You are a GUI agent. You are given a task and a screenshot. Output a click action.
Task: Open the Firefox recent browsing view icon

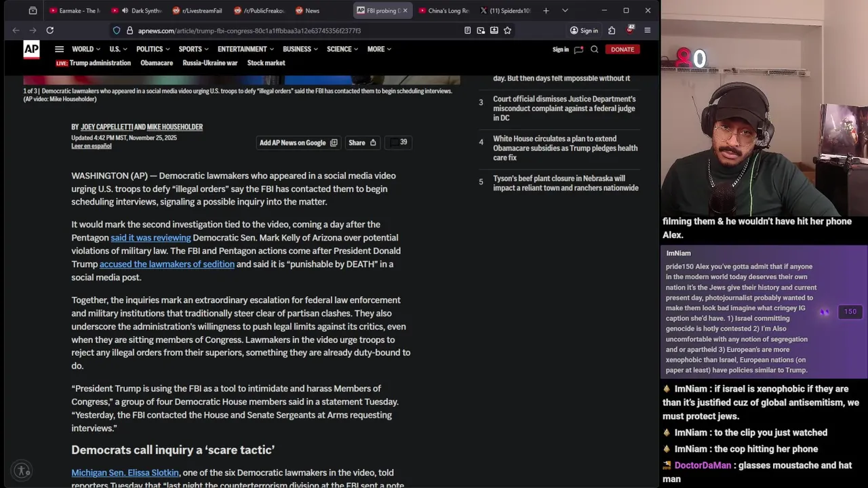tap(33, 10)
